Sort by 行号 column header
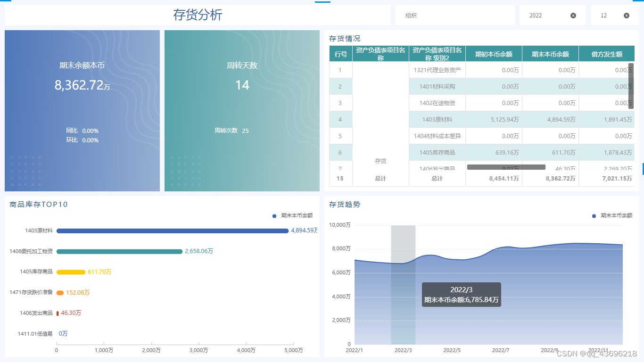 [x=341, y=54]
